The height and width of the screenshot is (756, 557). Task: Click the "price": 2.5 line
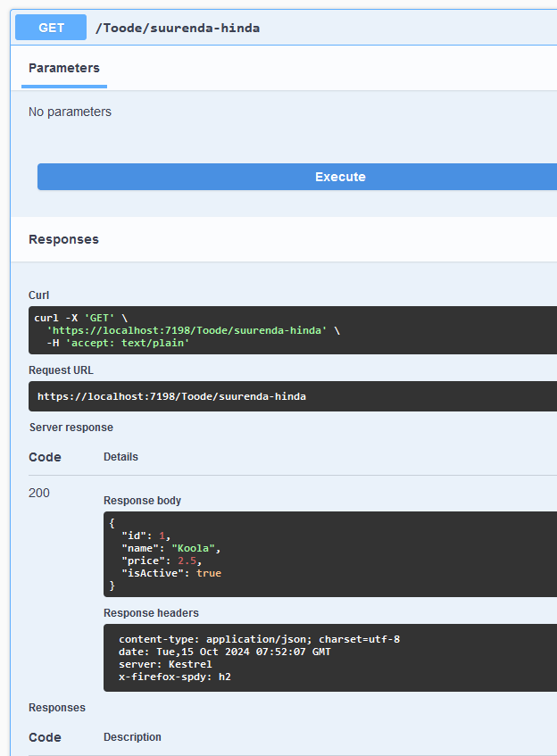162,561
